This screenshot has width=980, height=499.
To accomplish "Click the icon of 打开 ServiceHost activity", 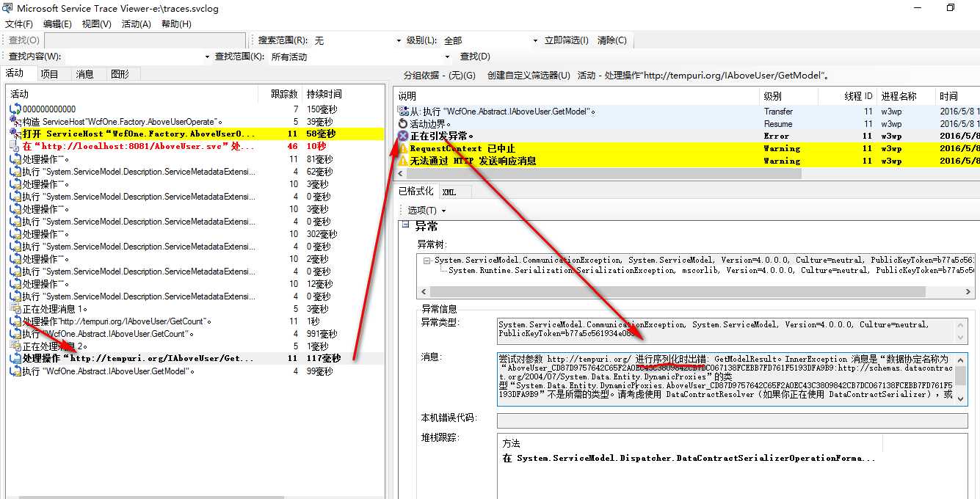I will pos(15,134).
